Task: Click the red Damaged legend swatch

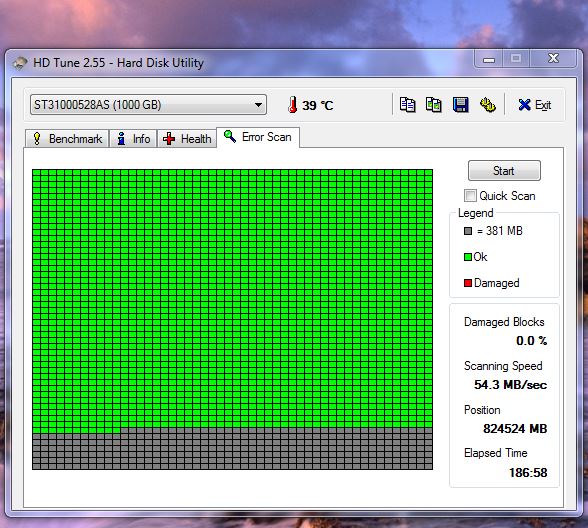Action: 468,283
